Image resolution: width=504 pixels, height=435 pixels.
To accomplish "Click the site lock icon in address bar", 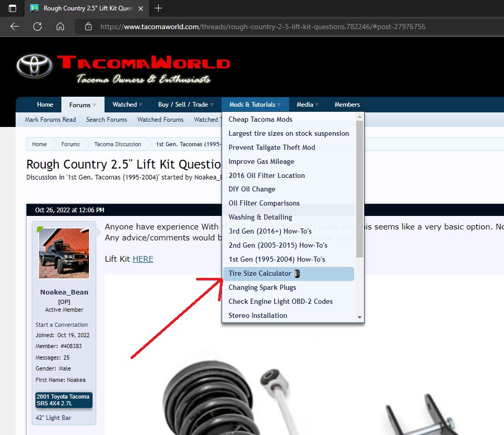I will (x=88, y=27).
